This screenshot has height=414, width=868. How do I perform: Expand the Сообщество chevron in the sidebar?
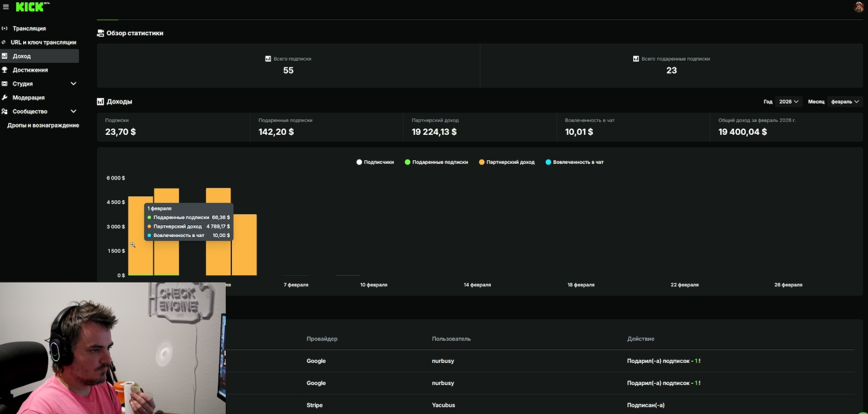(x=73, y=111)
